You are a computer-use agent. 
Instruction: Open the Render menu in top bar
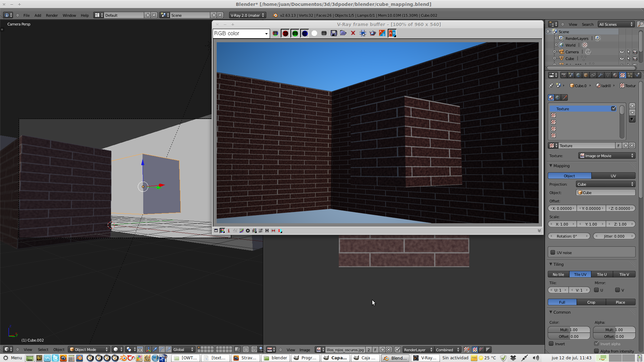click(x=52, y=15)
